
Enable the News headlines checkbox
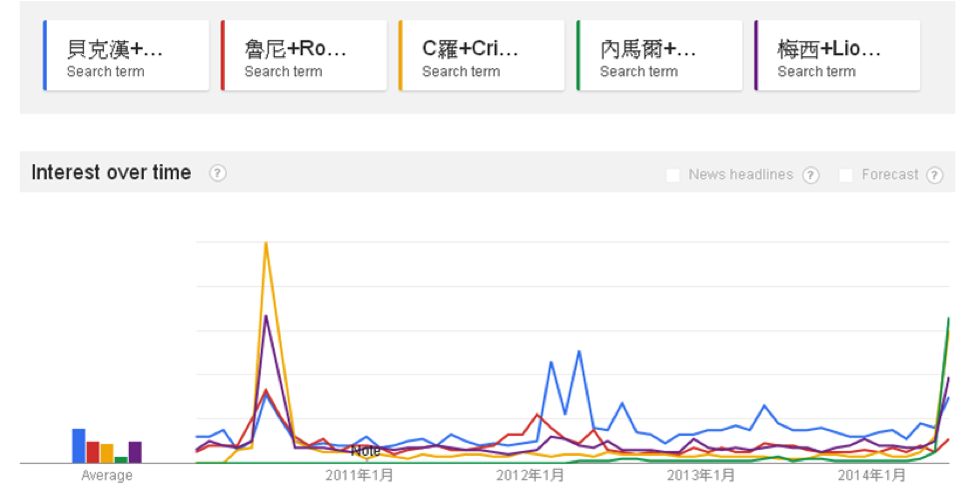pyautogui.click(x=673, y=175)
